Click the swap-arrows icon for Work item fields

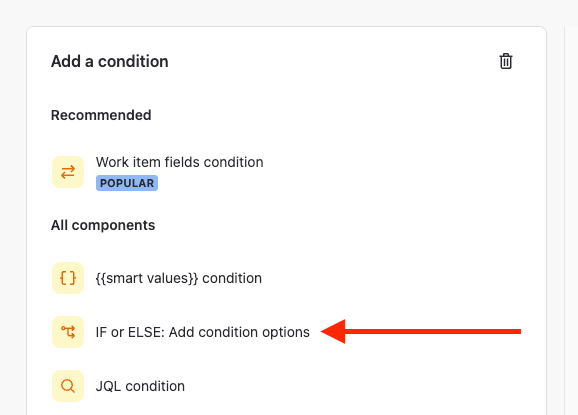pyautogui.click(x=68, y=172)
